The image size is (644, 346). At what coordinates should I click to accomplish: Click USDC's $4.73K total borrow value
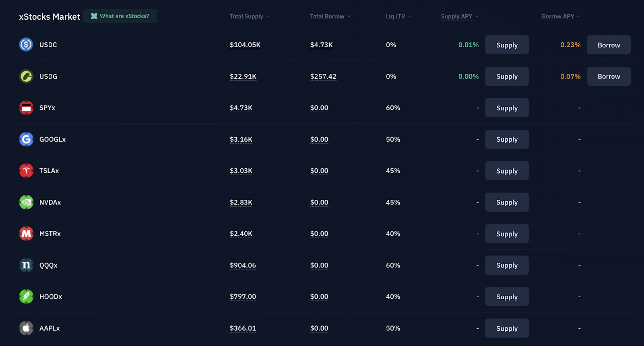(322, 45)
